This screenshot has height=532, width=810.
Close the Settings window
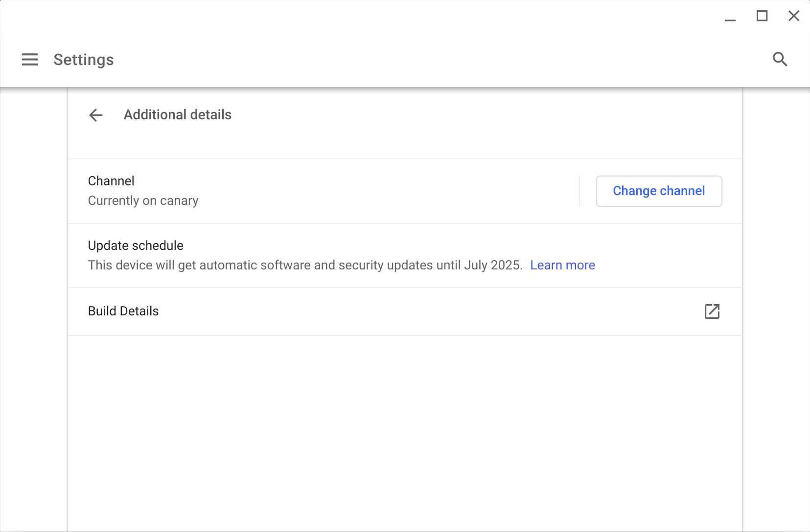point(794,16)
